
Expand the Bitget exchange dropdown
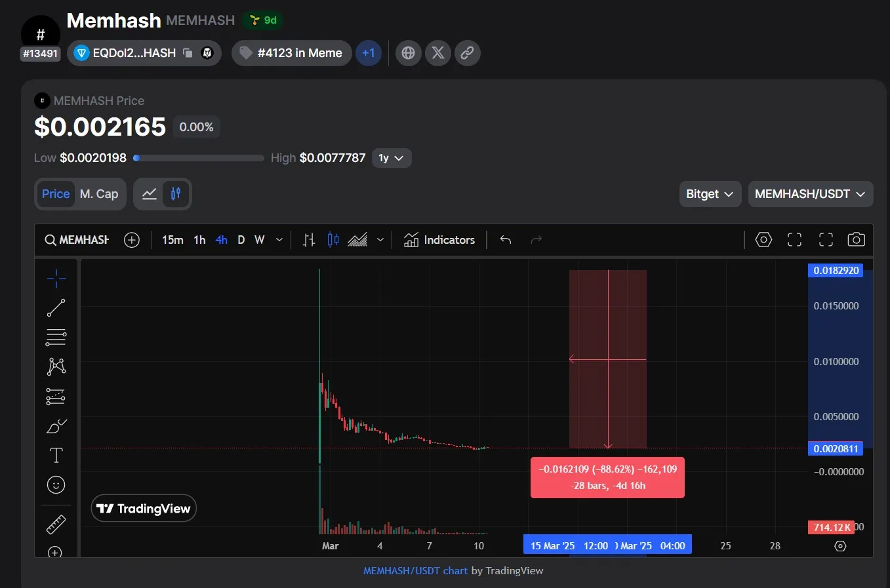(x=710, y=194)
